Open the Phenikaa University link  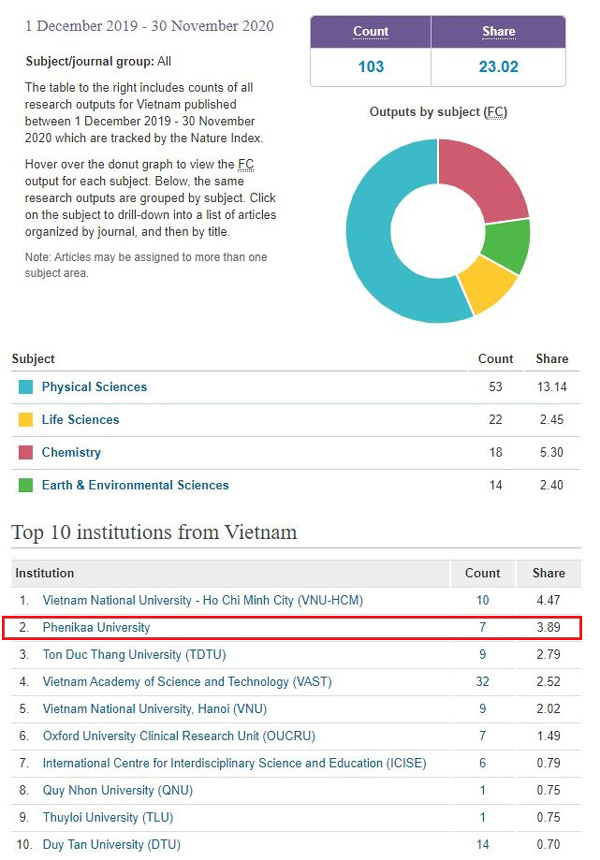(x=96, y=628)
